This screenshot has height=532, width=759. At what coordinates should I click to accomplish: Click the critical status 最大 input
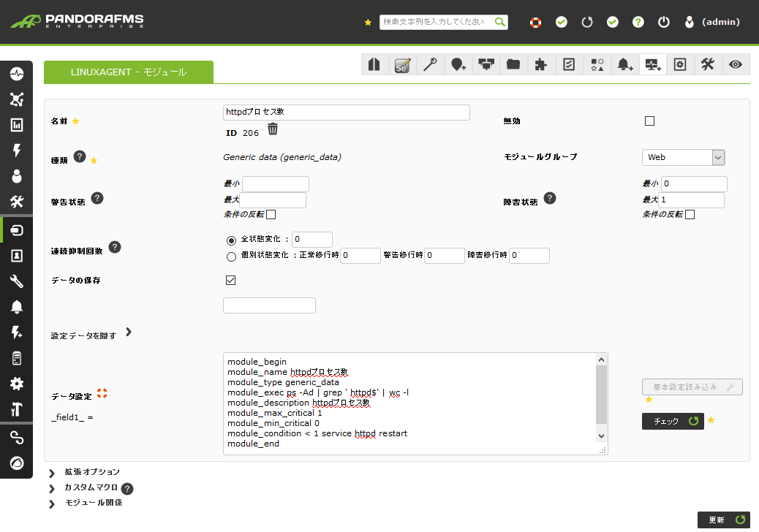[691, 199]
